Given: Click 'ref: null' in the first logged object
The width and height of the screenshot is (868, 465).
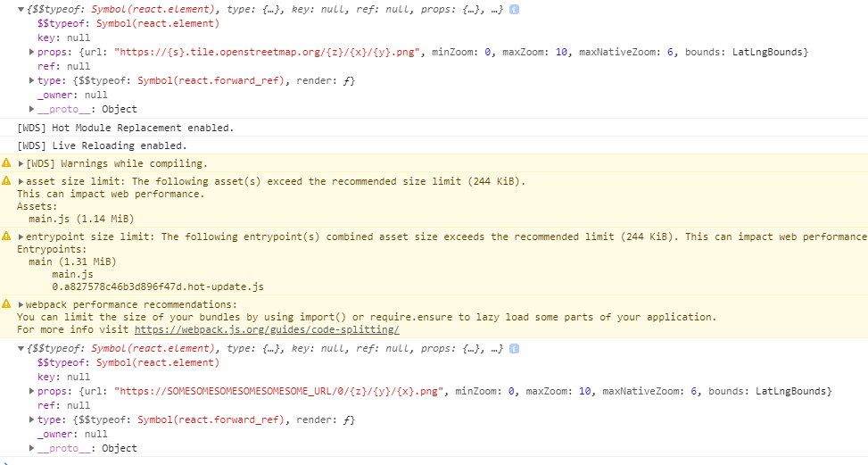Looking at the screenshot, I should tap(63, 66).
